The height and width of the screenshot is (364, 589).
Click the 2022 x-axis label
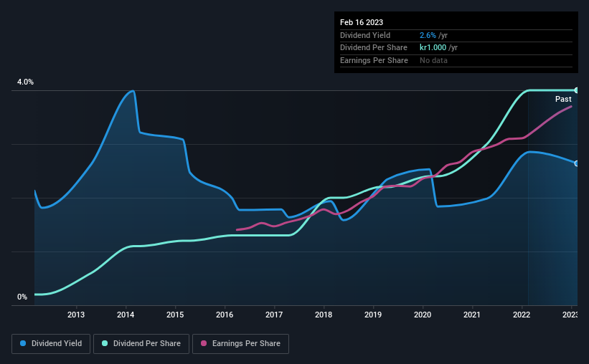[x=522, y=315]
